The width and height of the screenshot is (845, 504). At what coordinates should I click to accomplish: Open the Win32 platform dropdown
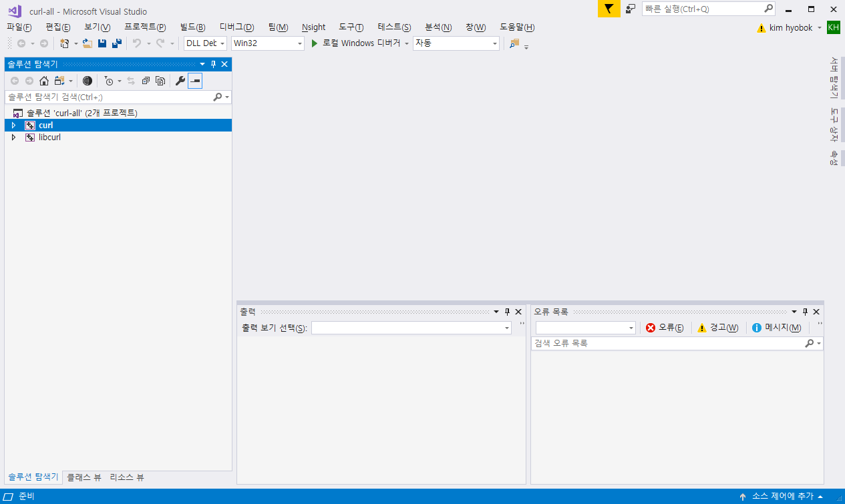point(268,43)
